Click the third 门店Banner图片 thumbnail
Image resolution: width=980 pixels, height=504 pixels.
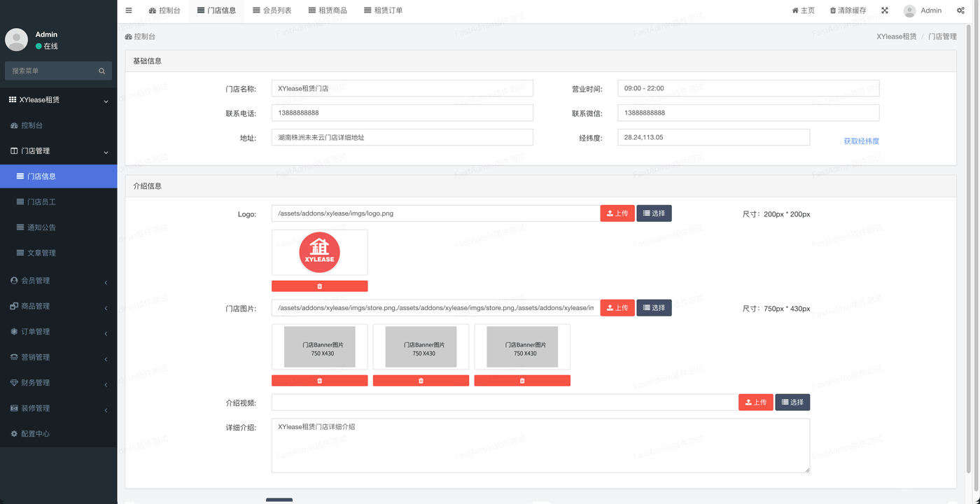522,347
